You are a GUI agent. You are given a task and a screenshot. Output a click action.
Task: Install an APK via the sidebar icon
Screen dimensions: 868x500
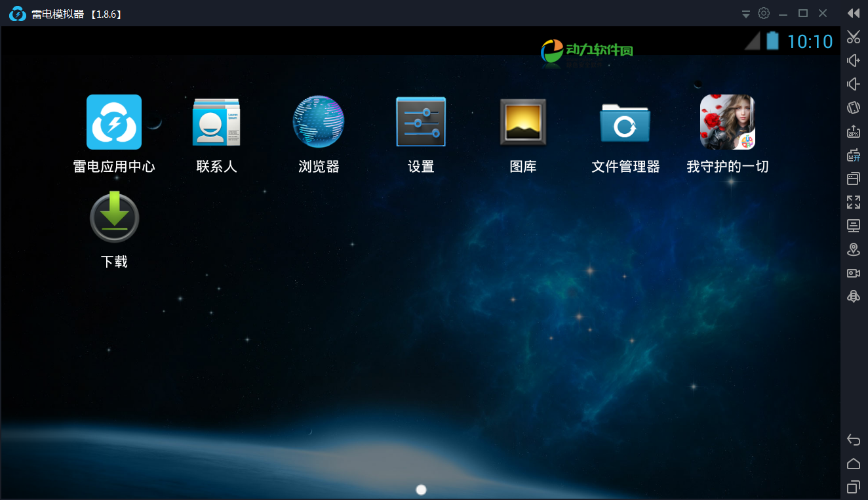853,131
